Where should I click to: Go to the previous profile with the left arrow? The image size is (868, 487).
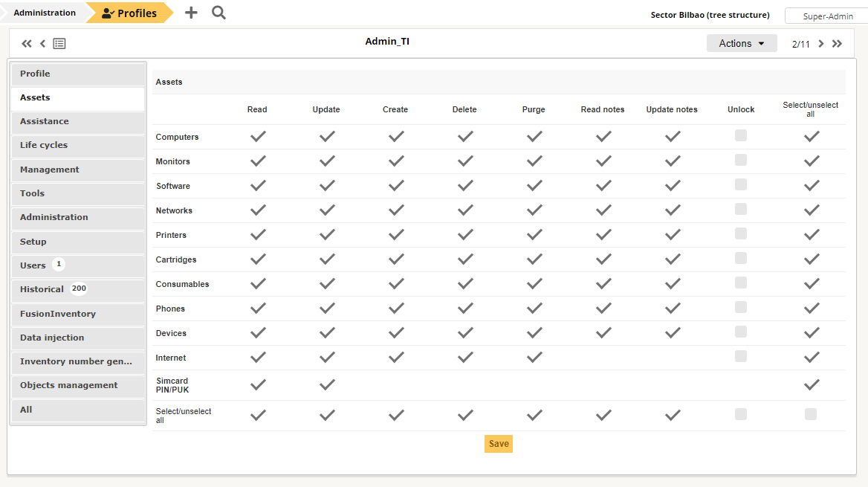pyautogui.click(x=42, y=43)
